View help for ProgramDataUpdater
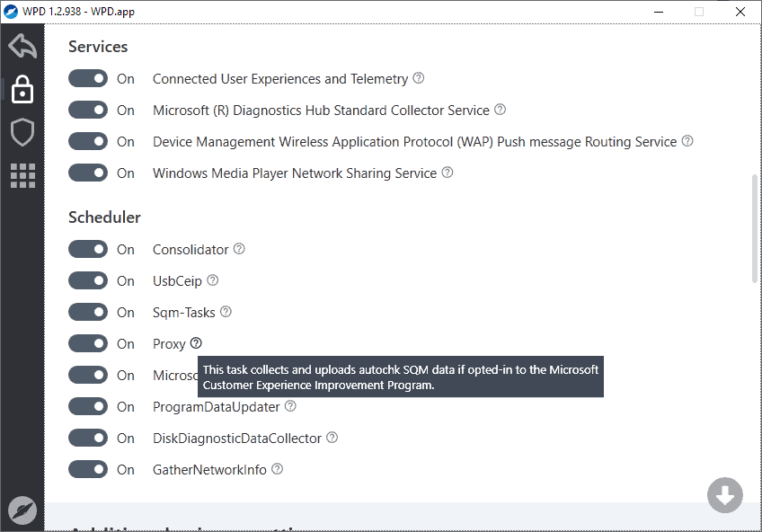 pyautogui.click(x=289, y=406)
